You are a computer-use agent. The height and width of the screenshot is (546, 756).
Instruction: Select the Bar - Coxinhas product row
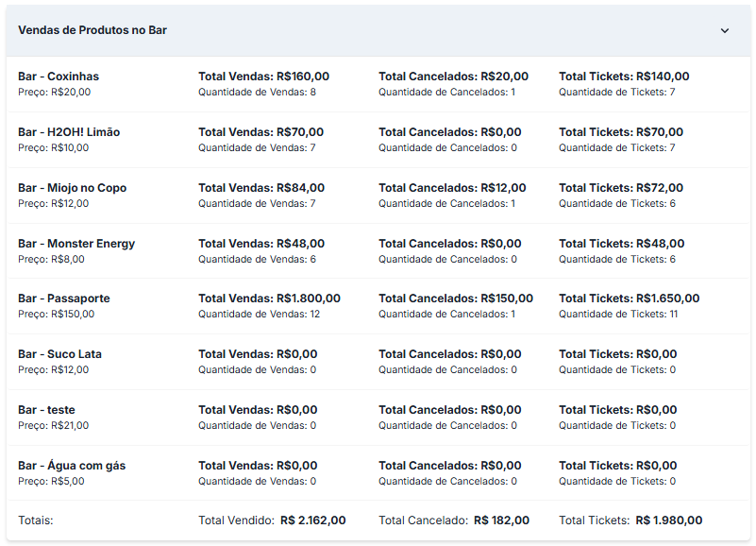[x=378, y=84]
